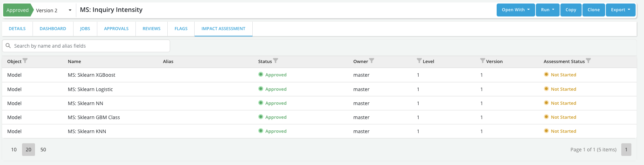Click the search magnifier icon

coord(8,46)
